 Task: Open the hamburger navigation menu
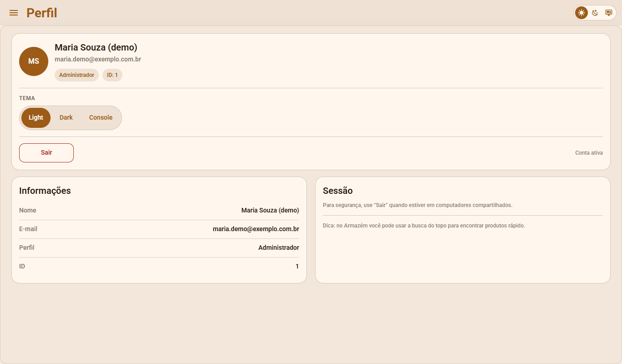(14, 13)
